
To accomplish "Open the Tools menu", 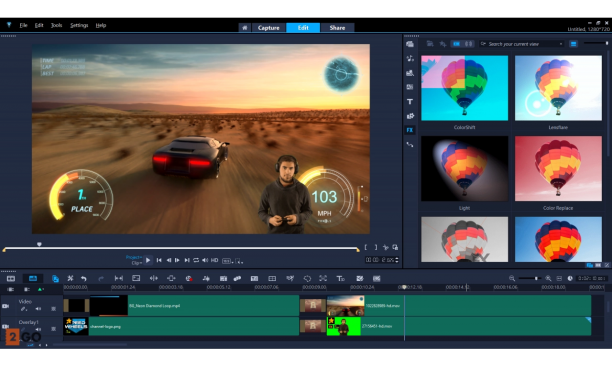I will pyautogui.click(x=57, y=25).
